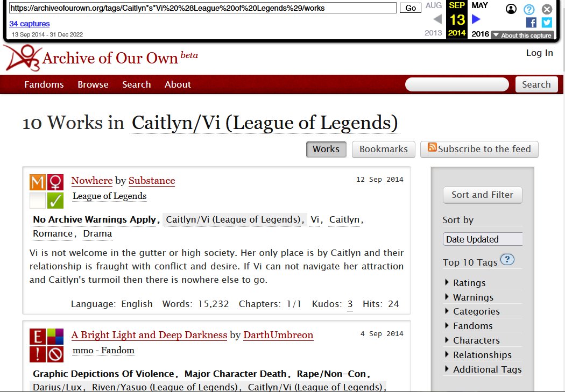Click the Vi character tag on Nowhere
The width and height of the screenshot is (565, 392).
(315, 219)
